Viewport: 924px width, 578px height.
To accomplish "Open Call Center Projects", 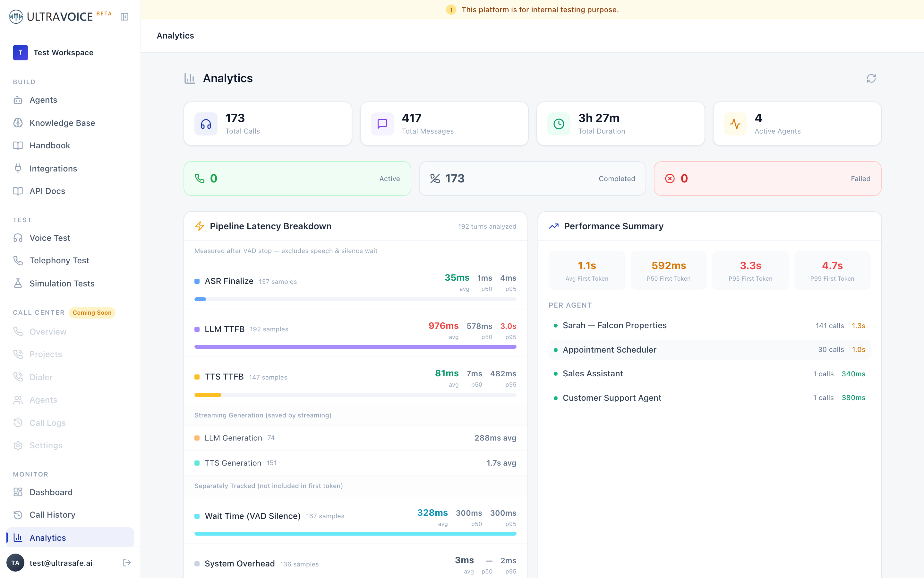I will [x=70, y=354].
